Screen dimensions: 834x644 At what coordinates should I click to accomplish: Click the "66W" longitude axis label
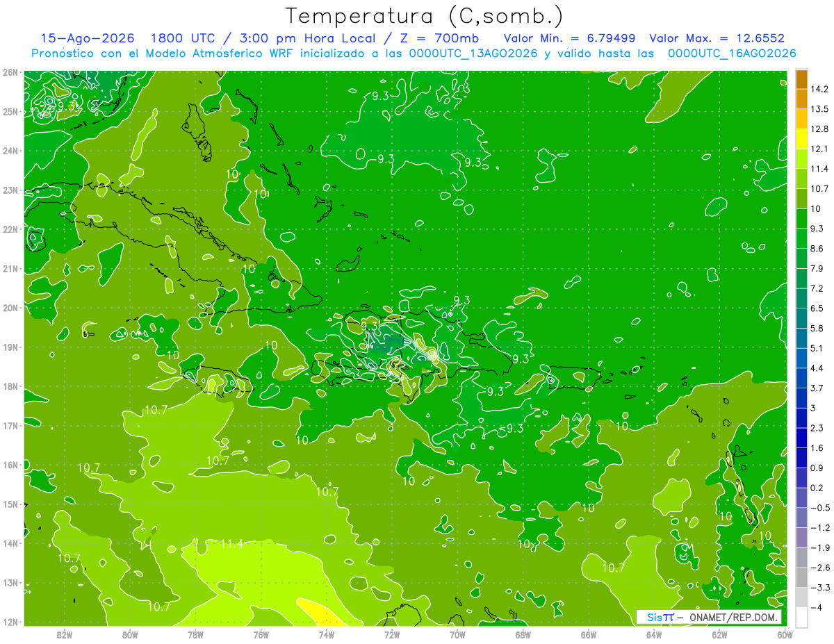click(589, 634)
